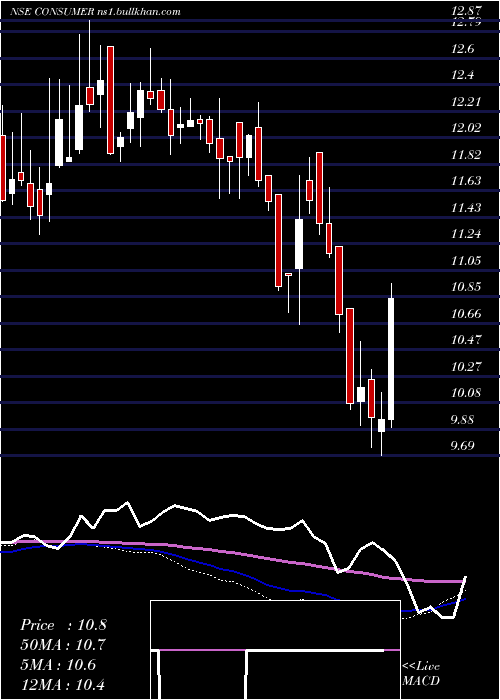Select the 11.82 price axis label
This screenshot has width=500, height=700.
tap(466, 155)
